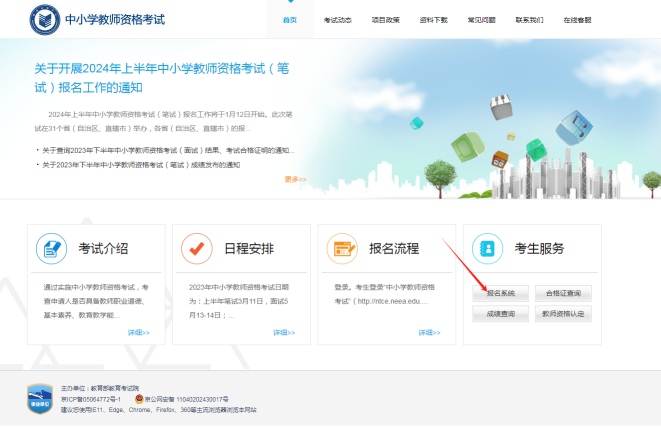Click the 报名流程 description with ntce.neea.edu URL
This screenshot has height=433, width=661.
tap(384, 294)
